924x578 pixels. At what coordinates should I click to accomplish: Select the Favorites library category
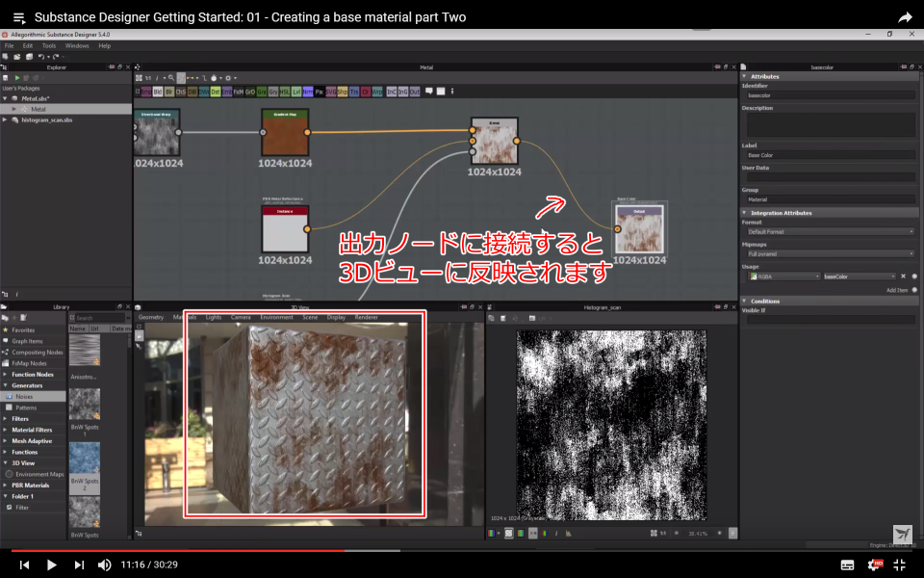click(23, 330)
